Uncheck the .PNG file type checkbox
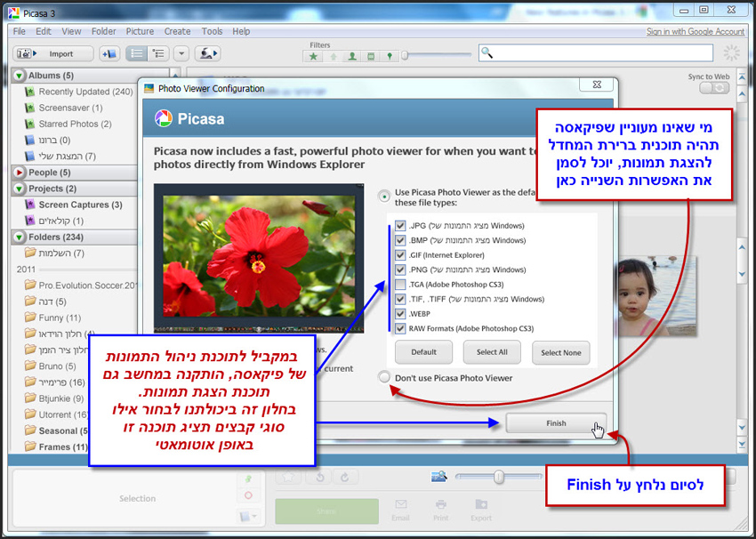The height and width of the screenshot is (539, 756). pyautogui.click(x=400, y=269)
